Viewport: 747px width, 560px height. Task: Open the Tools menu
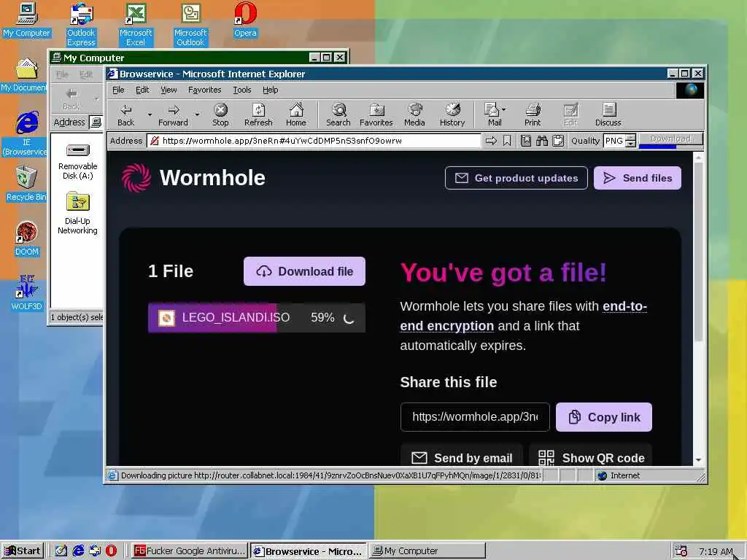[242, 90]
